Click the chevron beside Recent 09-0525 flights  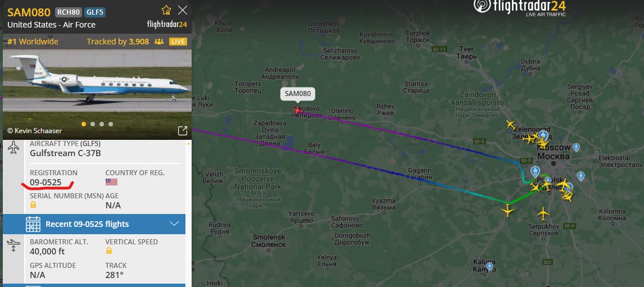174,224
